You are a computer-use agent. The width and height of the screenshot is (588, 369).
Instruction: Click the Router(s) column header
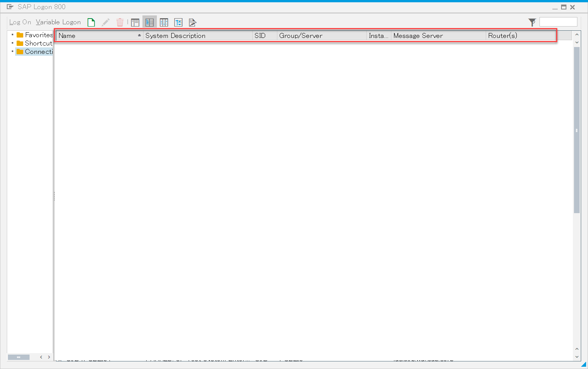tap(521, 36)
